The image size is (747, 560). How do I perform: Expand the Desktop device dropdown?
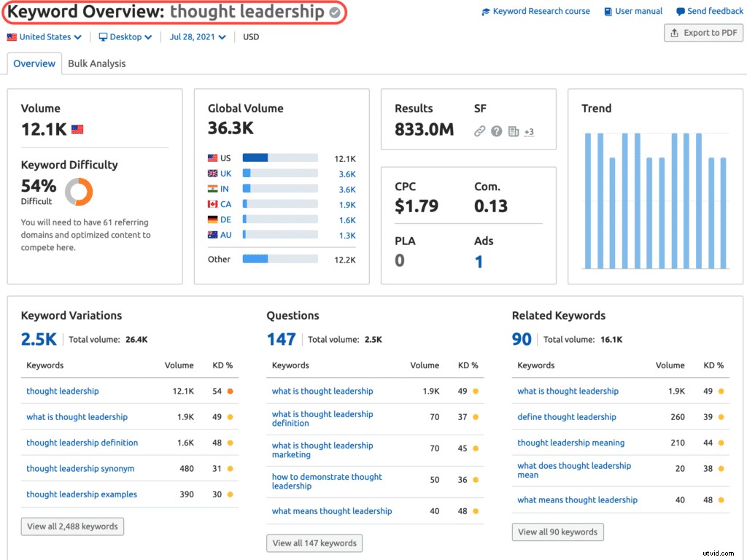click(x=124, y=36)
